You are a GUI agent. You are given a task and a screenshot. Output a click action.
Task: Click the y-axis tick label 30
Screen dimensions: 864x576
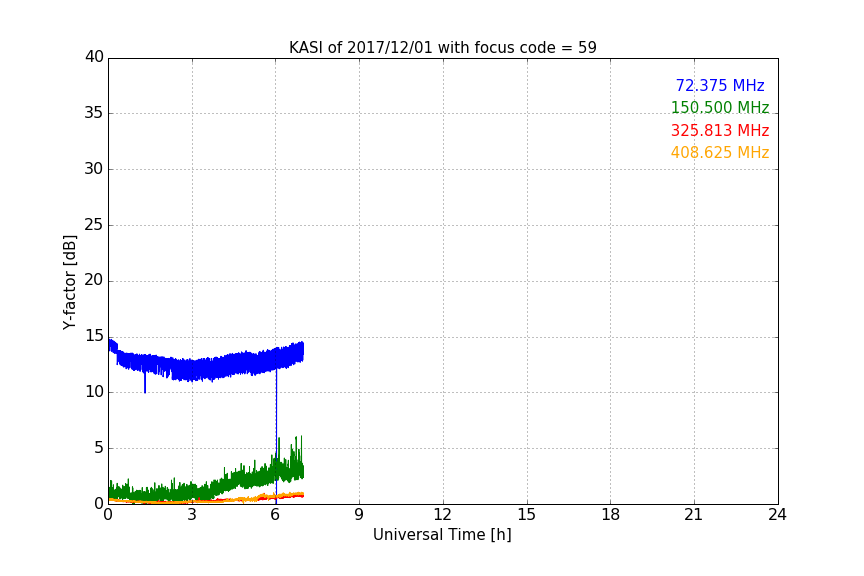[94, 169]
